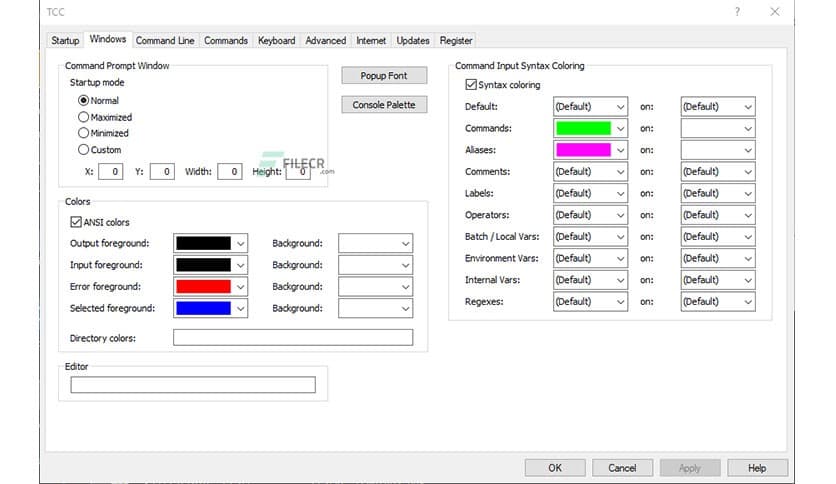Open the Regexes 'on' background dropdown
Screen dimensions: 836x484
tap(718, 302)
